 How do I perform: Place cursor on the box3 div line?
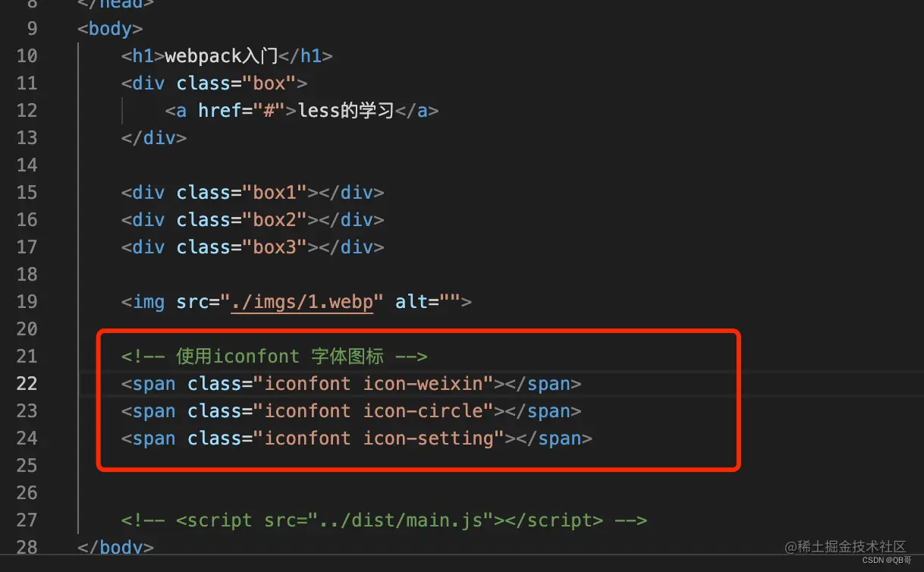(253, 247)
